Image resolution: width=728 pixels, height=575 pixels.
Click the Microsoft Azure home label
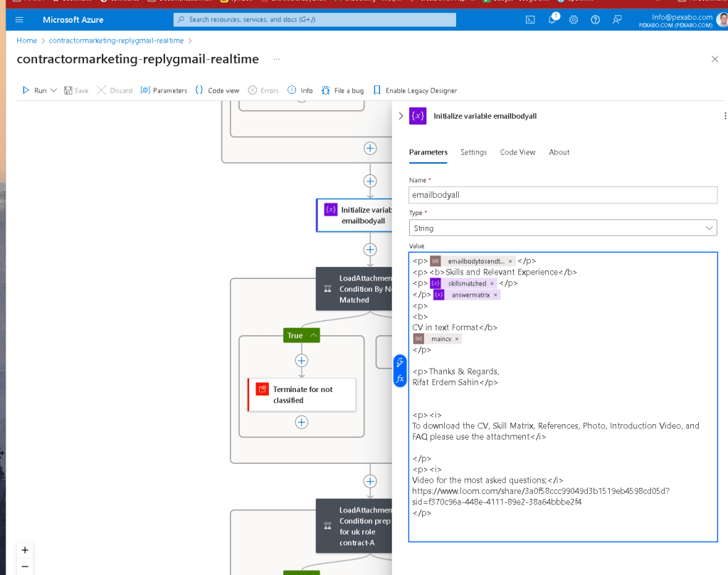click(x=73, y=19)
